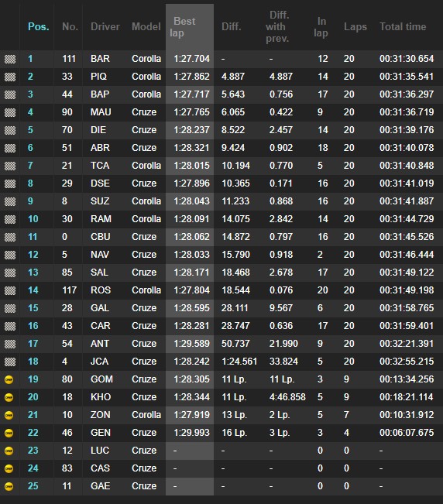Screen dimensions: 443x504
Task: Click the checkered flag icon for CAR
Action: pyautogui.click(x=9, y=326)
